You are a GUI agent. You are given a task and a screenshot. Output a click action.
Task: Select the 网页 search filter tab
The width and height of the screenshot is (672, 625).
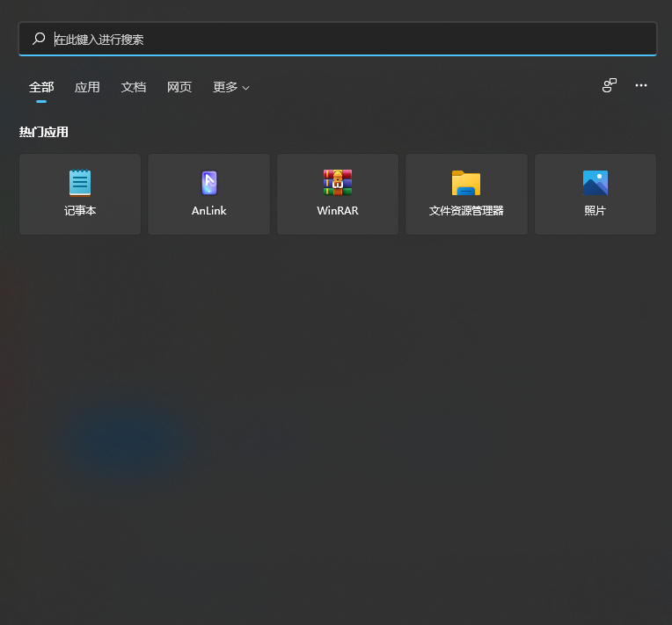[179, 87]
